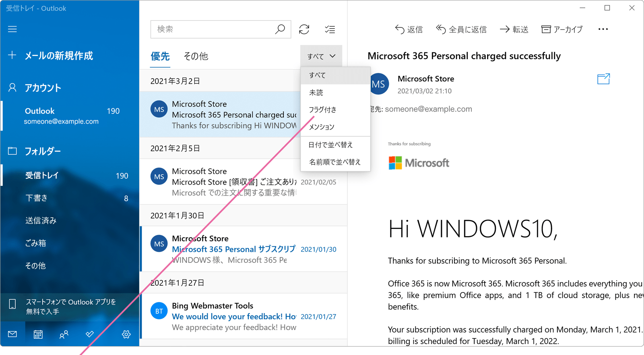
Task: Click the 2021年1月30日 date header
Action: [177, 216]
